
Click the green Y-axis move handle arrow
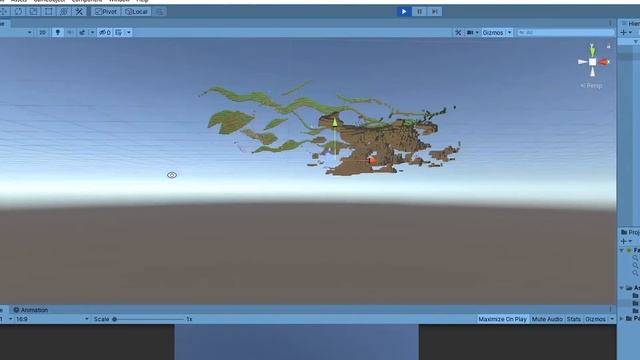click(335, 122)
